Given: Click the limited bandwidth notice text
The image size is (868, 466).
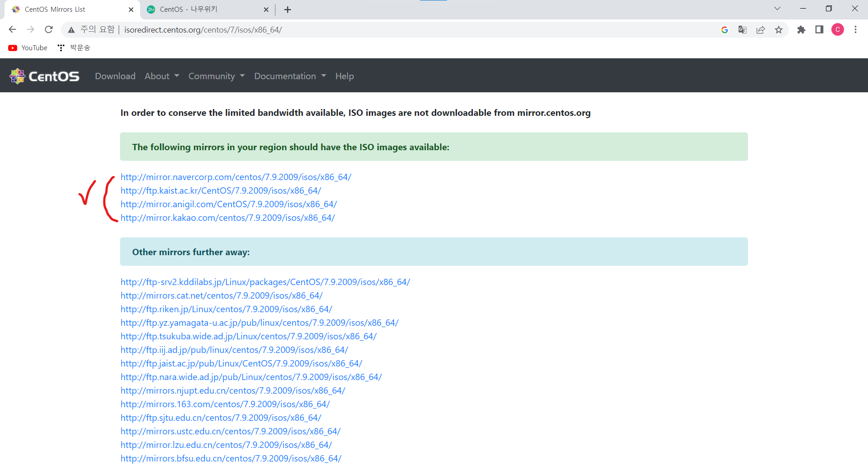Looking at the screenshot, I should click(x=355, y=113).
